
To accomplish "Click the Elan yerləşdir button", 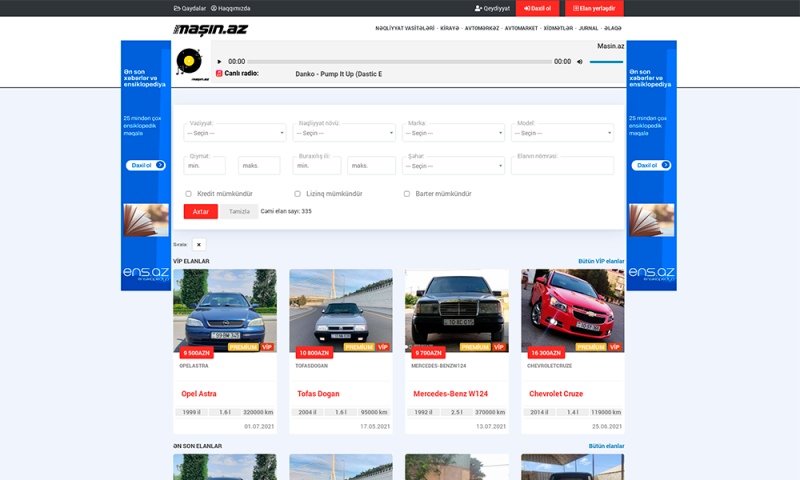I will point(594,8).
